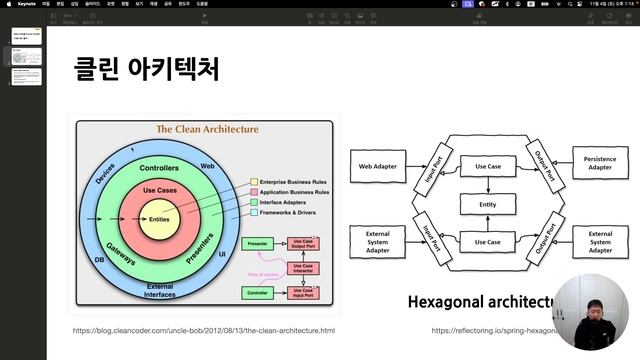640x360 pixels.
Task: Open the Wi-Fi menu bar icon
Action: pyautogui.click(x=558, y=4)
